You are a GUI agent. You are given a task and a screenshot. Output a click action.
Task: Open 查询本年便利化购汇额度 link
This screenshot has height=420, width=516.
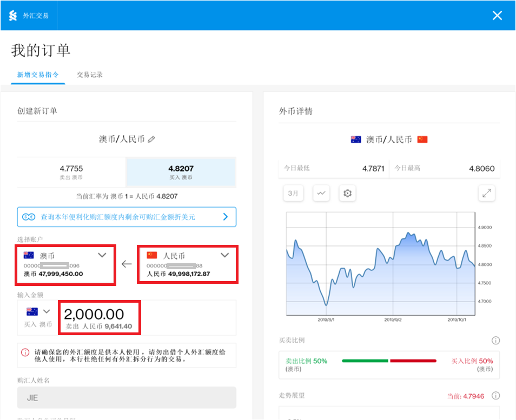[x=127, y=217]
